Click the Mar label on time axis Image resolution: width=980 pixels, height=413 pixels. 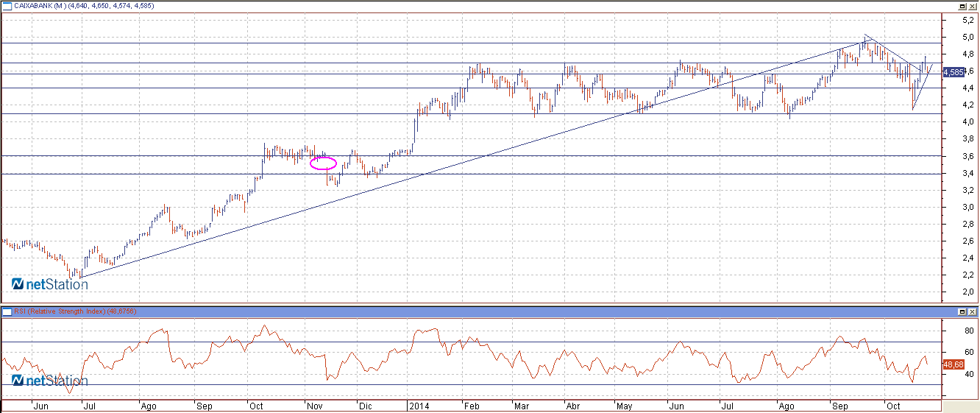click(522, 406)
